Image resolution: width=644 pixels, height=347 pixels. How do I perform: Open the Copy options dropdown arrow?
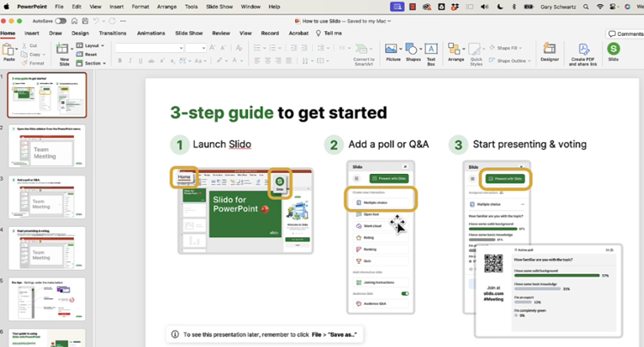(x=44, y=54)
